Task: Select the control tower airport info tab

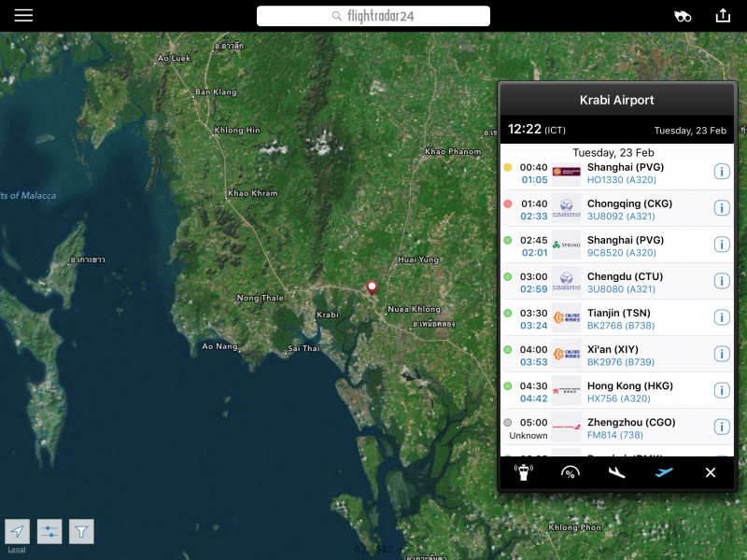Action: click(x=524, y=472)
